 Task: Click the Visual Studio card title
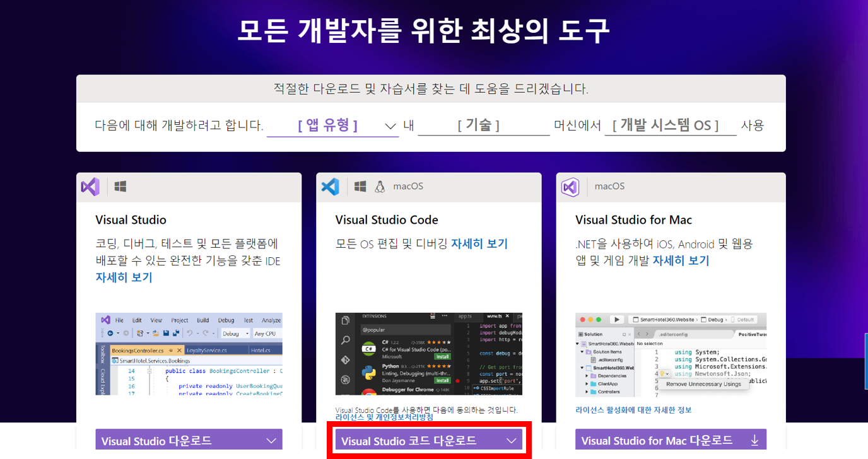[x=131, y=220]
